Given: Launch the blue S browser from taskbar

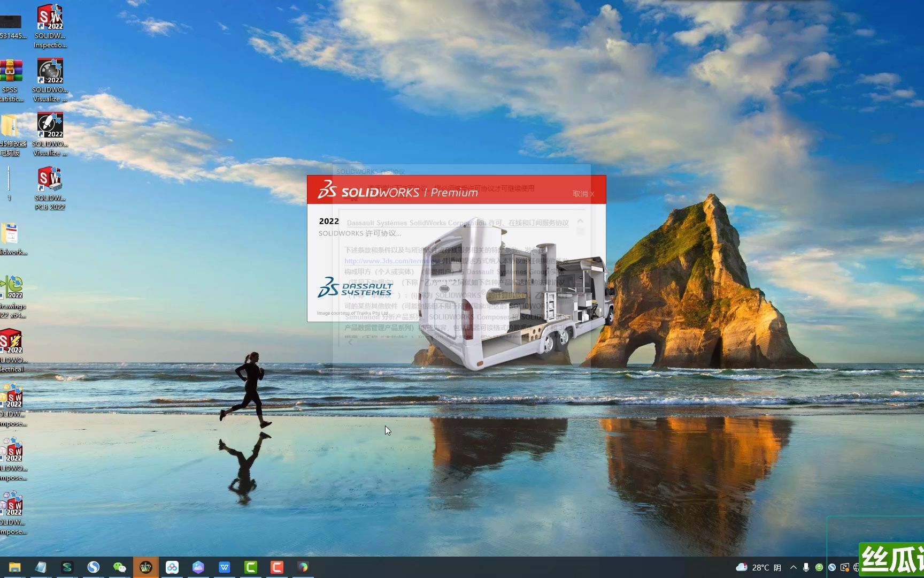Looking at the screenshot, I should pyautogui.click(x=93, y=567).
